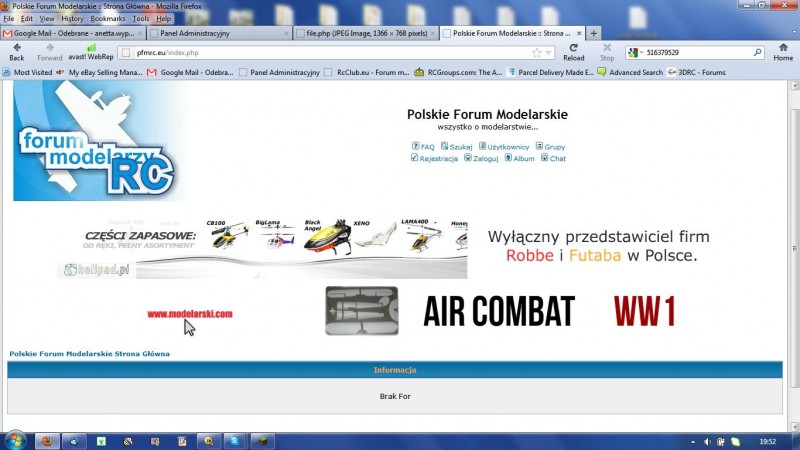
Task: Open the Szukaj search link
Action: coord(457,146)
